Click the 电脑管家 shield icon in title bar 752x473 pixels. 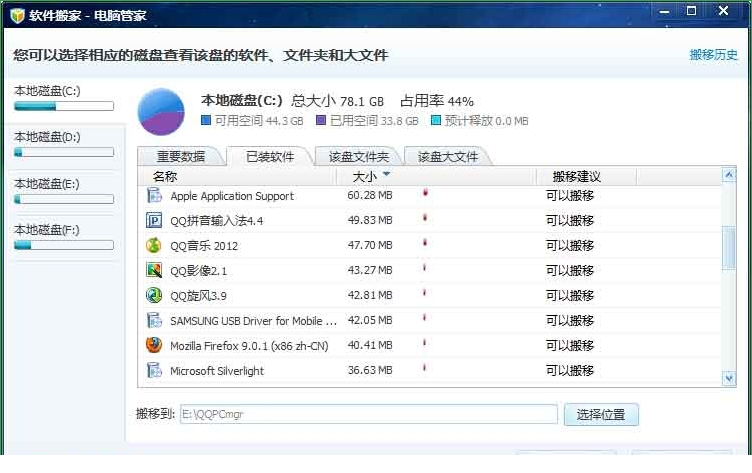[x=17, y=15]
